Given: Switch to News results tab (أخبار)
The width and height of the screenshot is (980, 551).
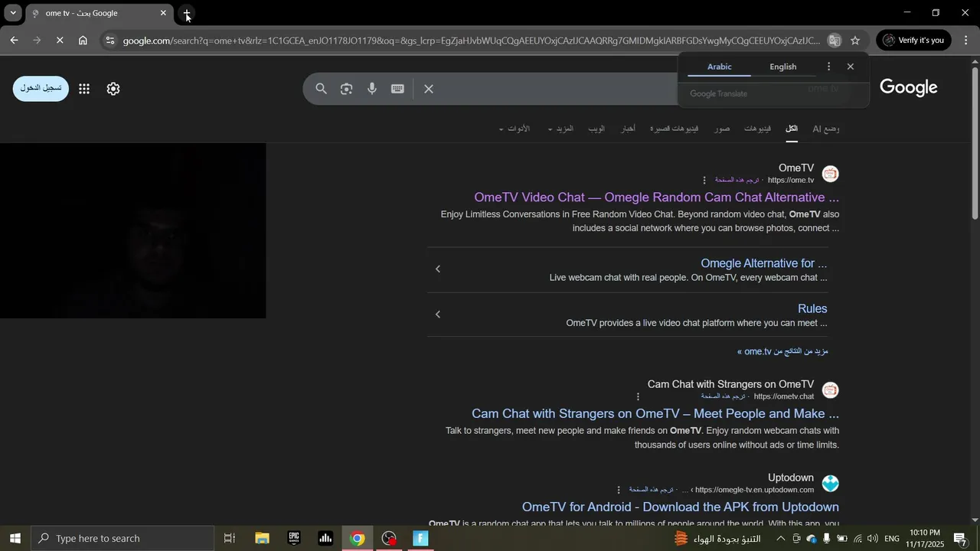Looking at the screenshot, I should 628,129.
